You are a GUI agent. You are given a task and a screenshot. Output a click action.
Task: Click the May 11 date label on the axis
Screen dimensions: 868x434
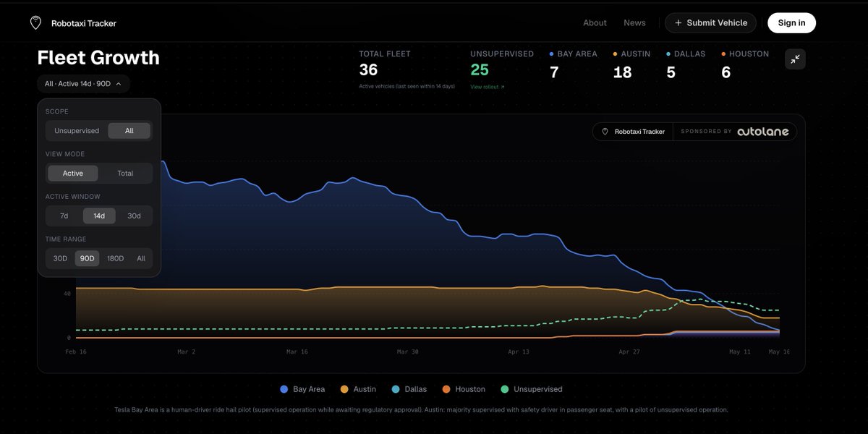click(740, 352)
